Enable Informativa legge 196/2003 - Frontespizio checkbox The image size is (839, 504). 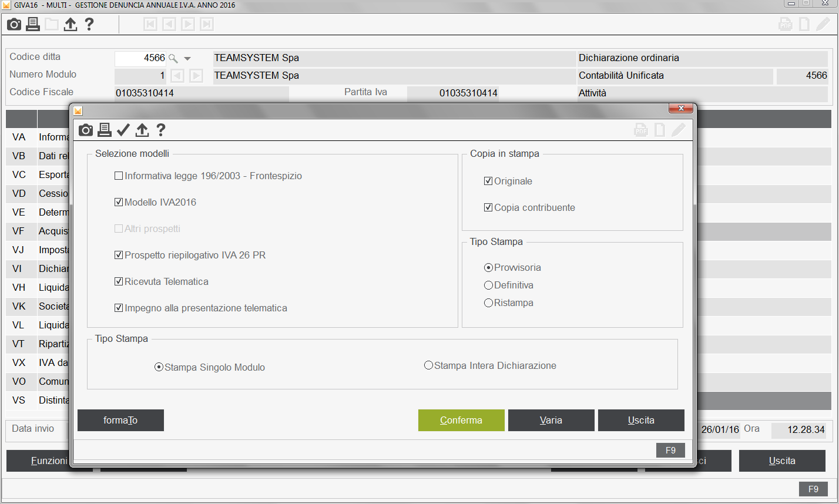click(x=119, y=176)
